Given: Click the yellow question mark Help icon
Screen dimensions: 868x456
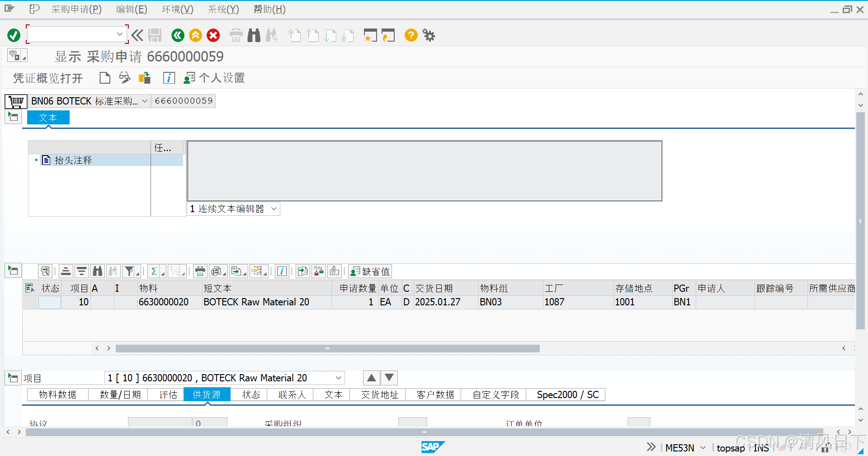Looking at the screenshot, I should (411, 35).
